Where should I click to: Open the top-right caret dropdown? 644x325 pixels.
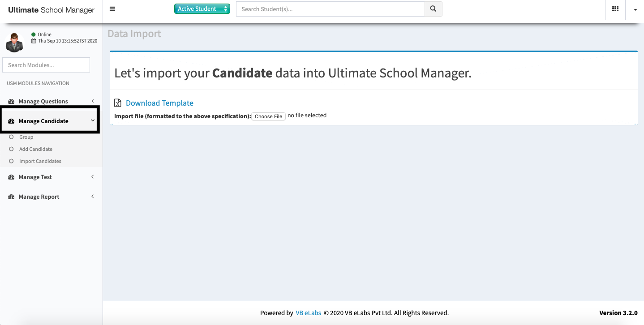coord(635,9)
